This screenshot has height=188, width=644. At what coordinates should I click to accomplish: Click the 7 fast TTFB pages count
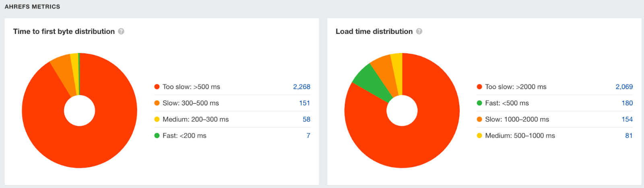coord(308,136)
